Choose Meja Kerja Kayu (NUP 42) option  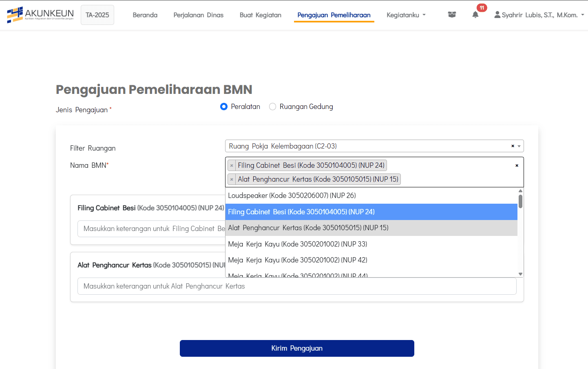(371, 260)
